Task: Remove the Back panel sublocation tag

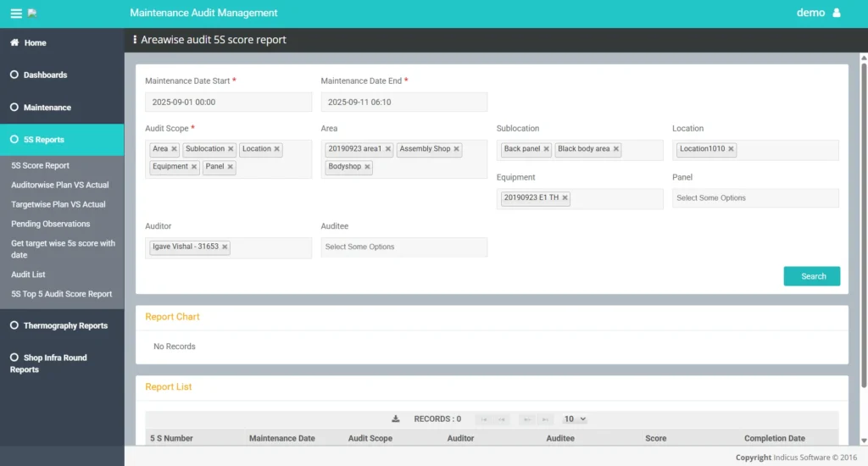Action: (x=547, y=149)
